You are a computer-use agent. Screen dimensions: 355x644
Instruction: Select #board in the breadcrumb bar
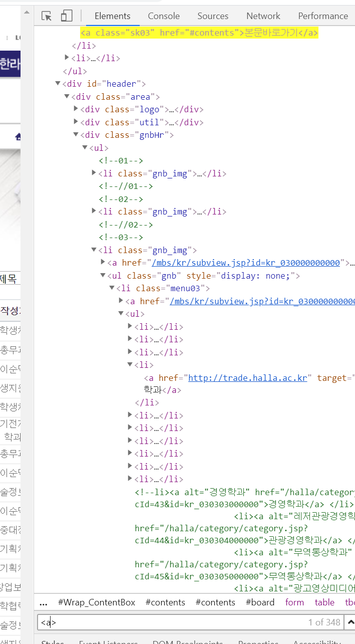tap(260, 602)
